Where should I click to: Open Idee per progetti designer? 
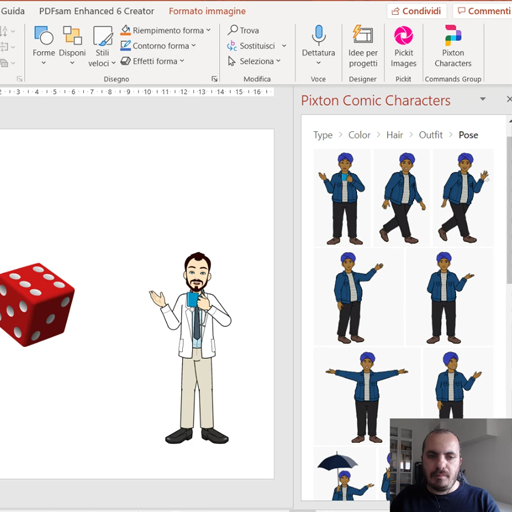[363, 46]
